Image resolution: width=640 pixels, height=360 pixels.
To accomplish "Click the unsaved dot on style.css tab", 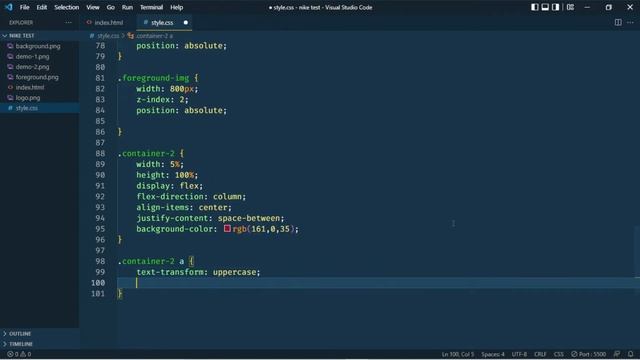I will coord(186,22).
